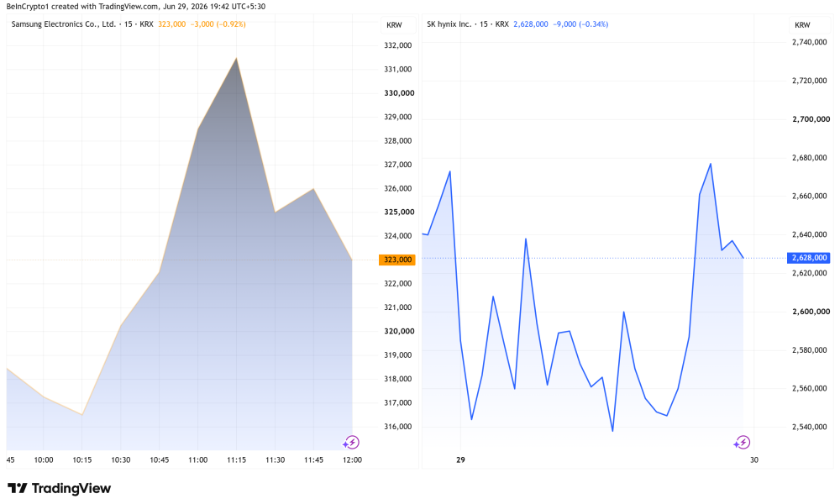Click the 10:15 time axis label
840x504 pixels.
(x=82, y=459)
